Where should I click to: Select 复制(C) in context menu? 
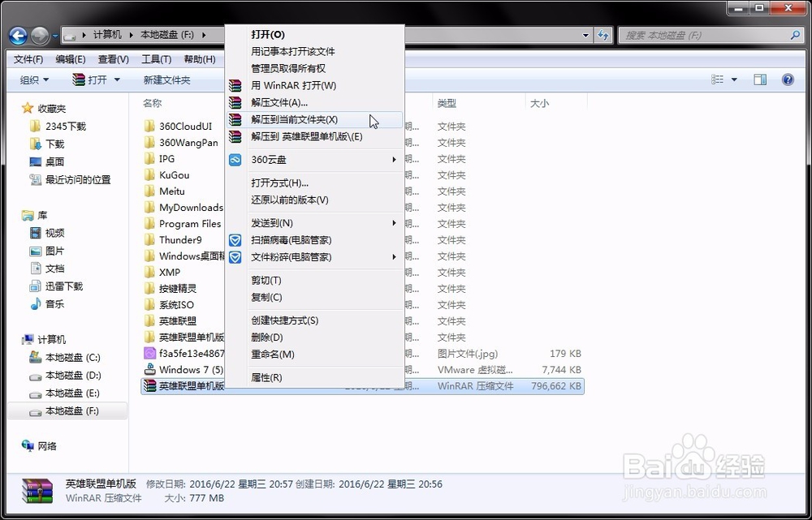pos(315,298)
